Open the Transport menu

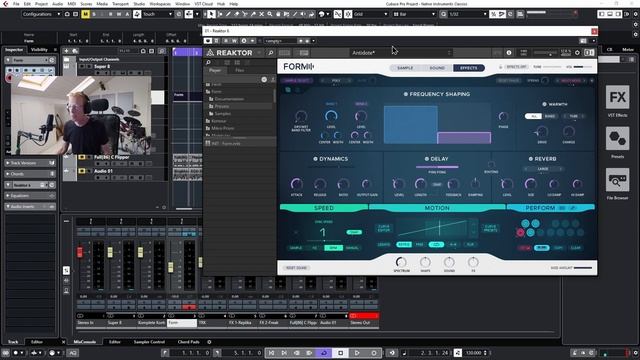tap(120, 4)
